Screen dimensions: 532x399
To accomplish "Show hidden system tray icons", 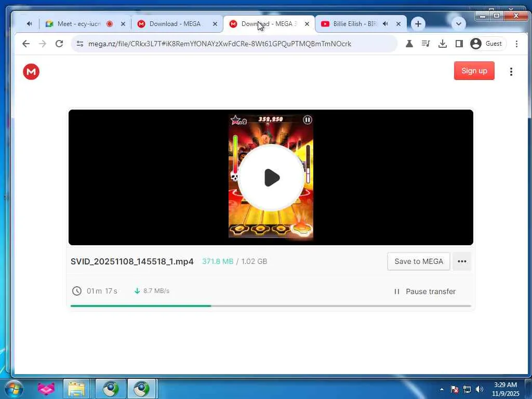I will coord(442,389).
